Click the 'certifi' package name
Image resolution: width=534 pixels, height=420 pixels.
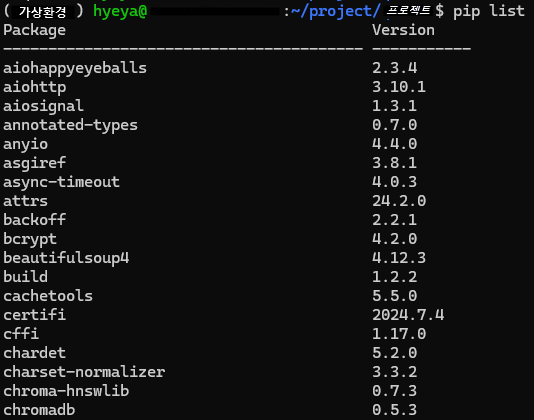[x=34, y=315]
